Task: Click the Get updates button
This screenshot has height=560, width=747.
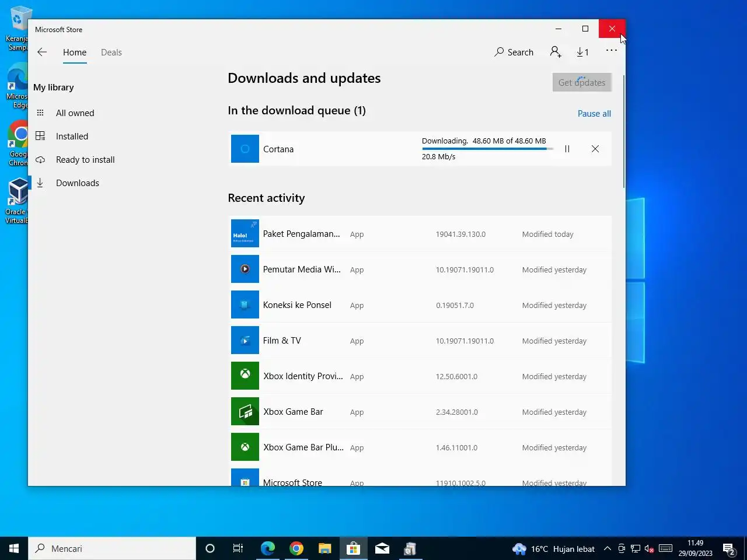Action: coord(582,82)
